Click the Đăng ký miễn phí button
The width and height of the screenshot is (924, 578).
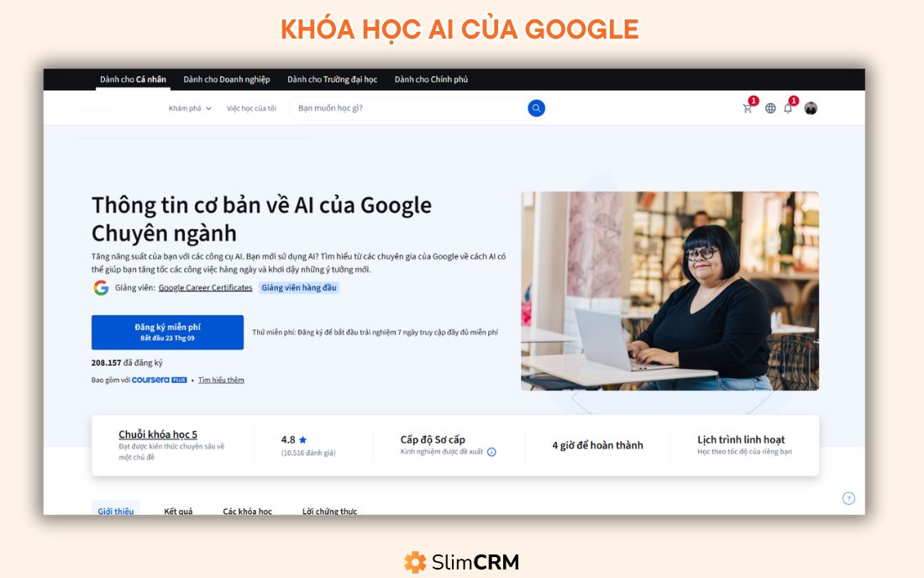167,333
